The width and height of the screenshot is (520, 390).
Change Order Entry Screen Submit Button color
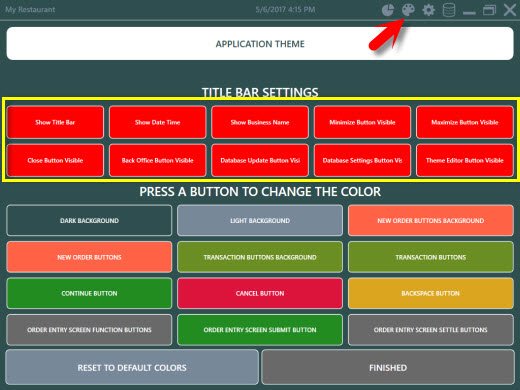[260, 330]
